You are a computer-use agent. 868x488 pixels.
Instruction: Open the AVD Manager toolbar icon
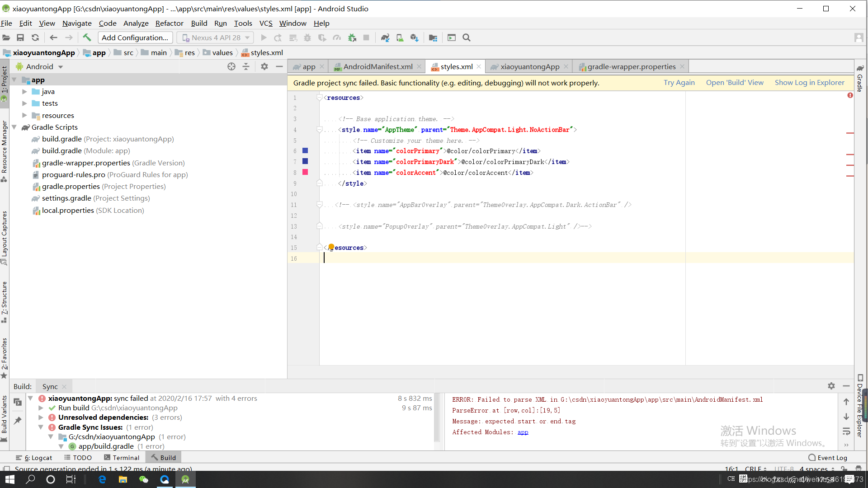pos(400,38)
